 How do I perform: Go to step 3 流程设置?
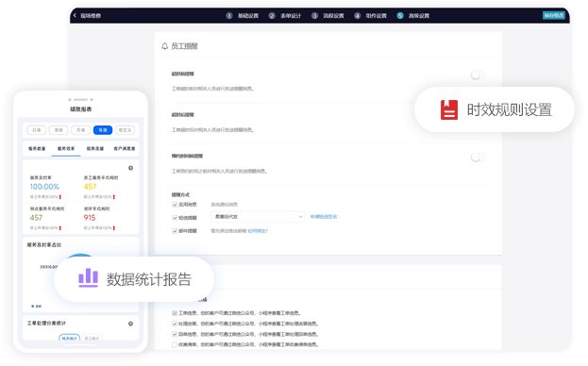(328, 15)
